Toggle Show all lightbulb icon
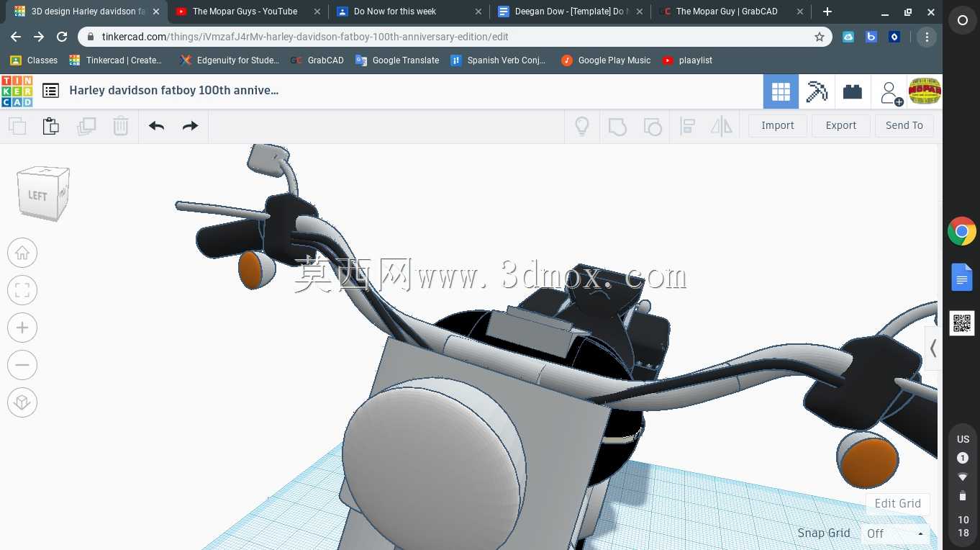This screenshot has height=550, width=980. pyautogui.click(x=582, y=126)
